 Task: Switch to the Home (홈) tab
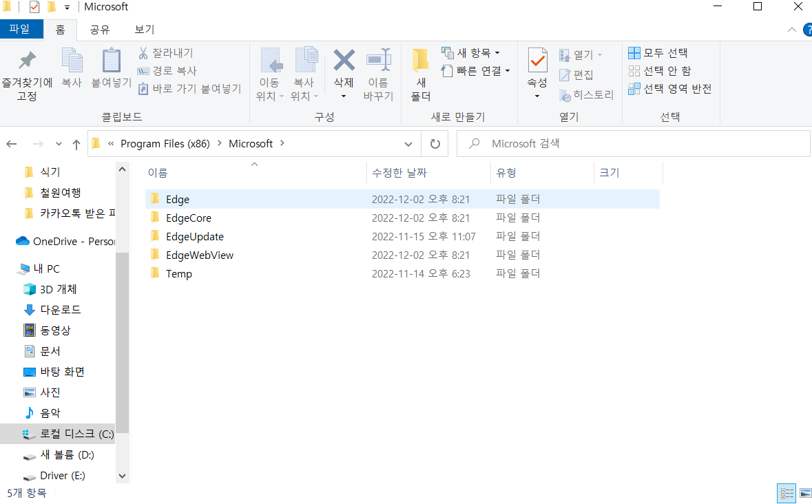click(60, 30)
